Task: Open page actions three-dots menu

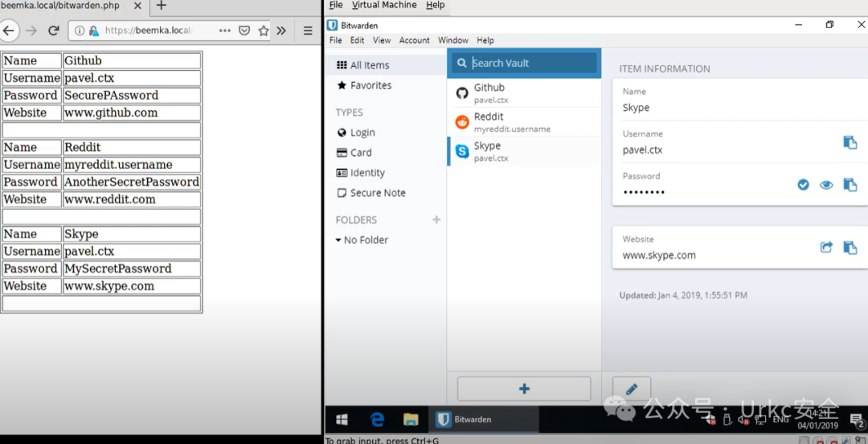Action: 225,31
